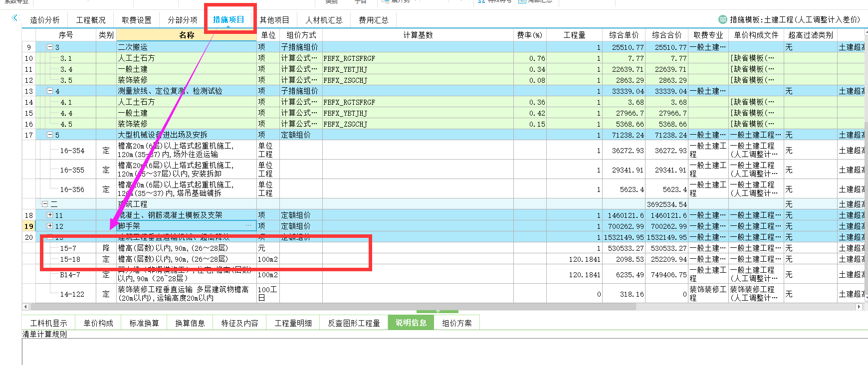The image size is (868, 365).
Task: Collapse section 二 建筑工程
Action: pos(45,204)
